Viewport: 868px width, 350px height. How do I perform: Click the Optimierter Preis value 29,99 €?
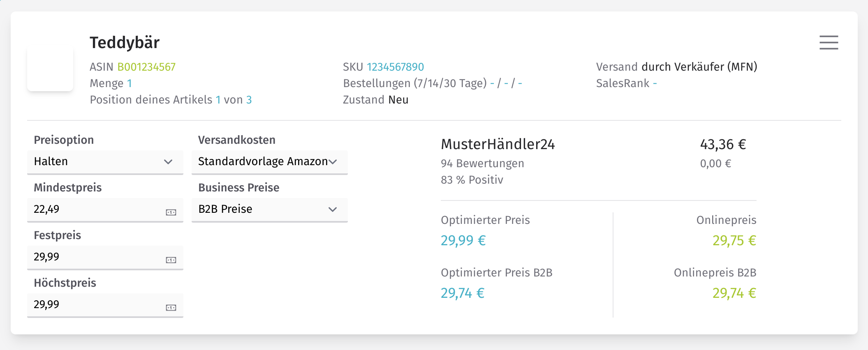(x=463, y=240)
